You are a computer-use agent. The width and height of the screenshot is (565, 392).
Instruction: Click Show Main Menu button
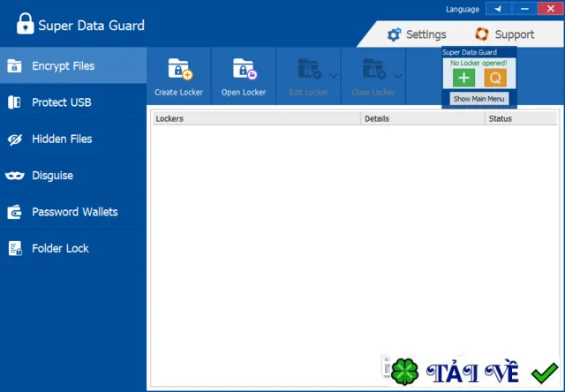pos(478,99)
